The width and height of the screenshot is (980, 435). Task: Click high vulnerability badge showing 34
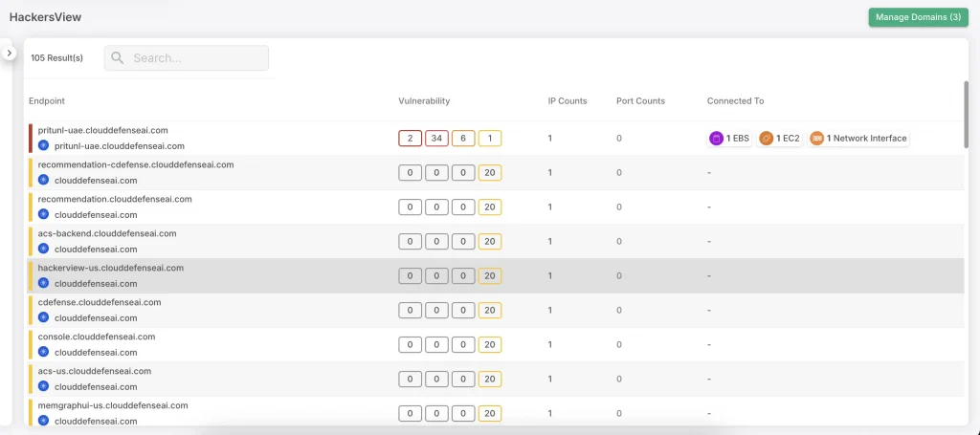(436, 139)
